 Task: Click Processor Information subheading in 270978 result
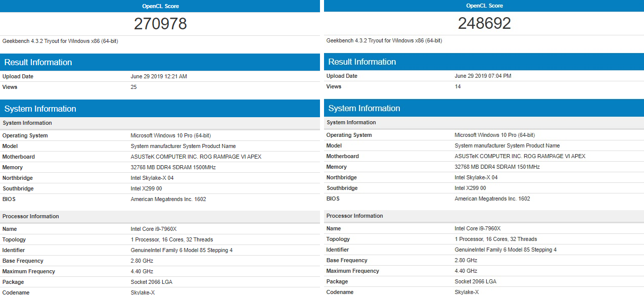click(x=31, y=216)
